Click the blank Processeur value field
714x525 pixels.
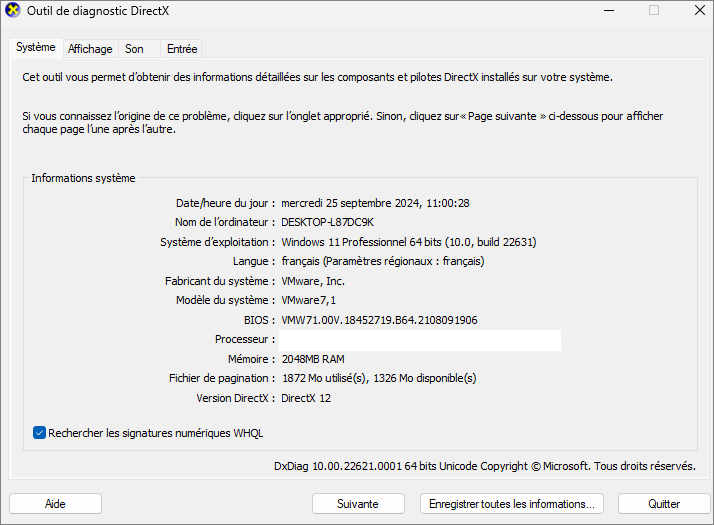[420, 340]
